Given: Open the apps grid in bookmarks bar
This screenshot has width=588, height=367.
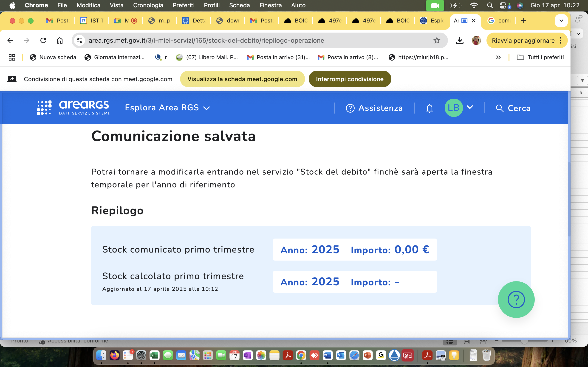Looking at the screenshot, I should [12, 57].
